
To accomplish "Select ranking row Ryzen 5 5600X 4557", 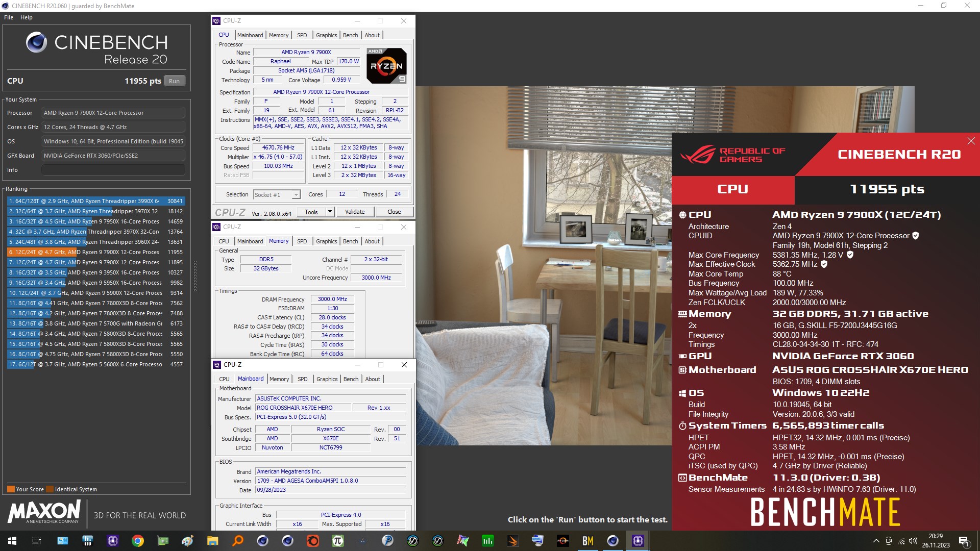I will (x=96, y=364).
